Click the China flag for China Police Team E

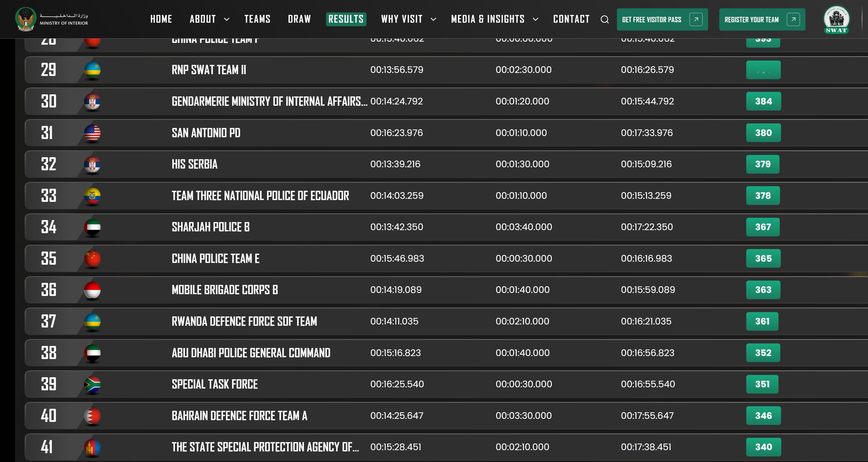click(x=92, y=258)
